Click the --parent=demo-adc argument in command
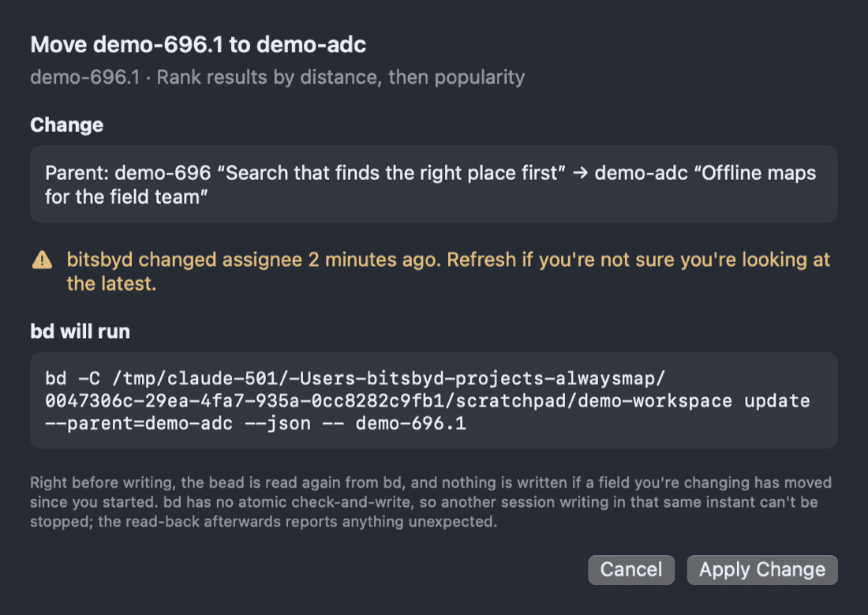The height and width of the screenshot is (615, 868). click(x=139, y=423)
